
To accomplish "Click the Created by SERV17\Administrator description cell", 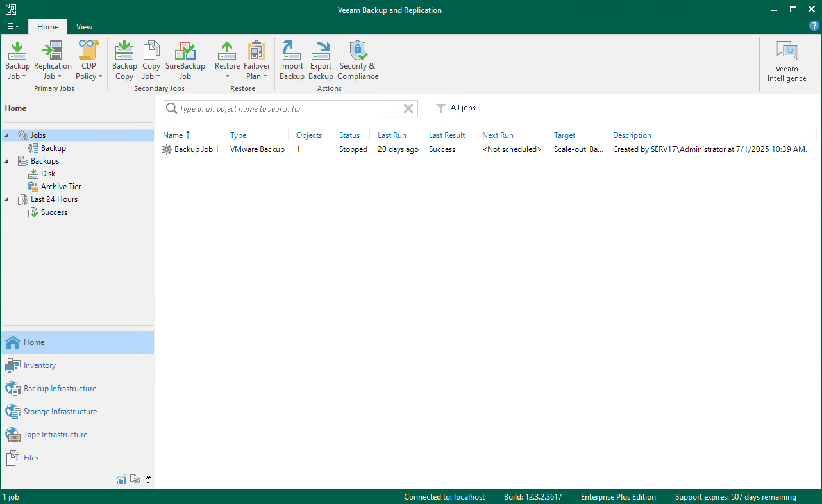I will click(710, 149).
